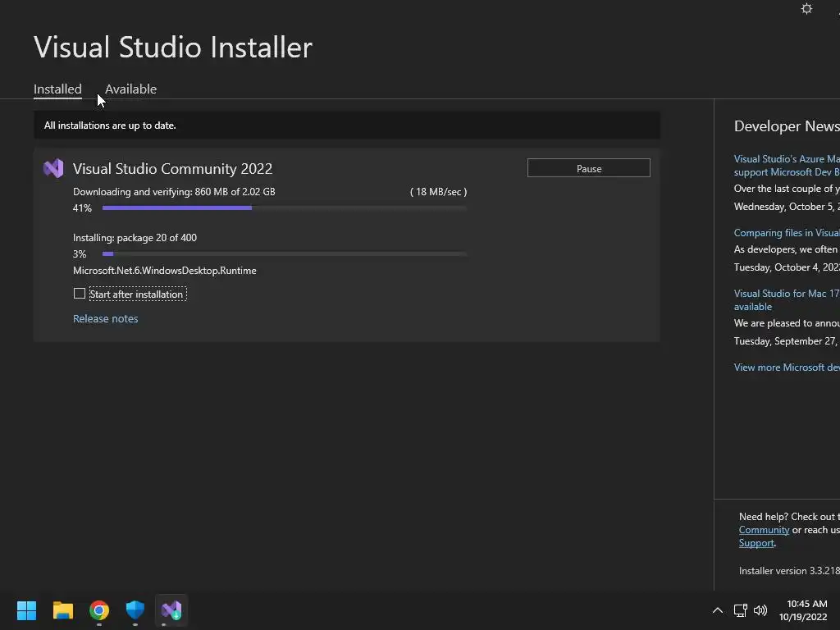Click 'Installing: package 20 of 400' text

(135, 238)
